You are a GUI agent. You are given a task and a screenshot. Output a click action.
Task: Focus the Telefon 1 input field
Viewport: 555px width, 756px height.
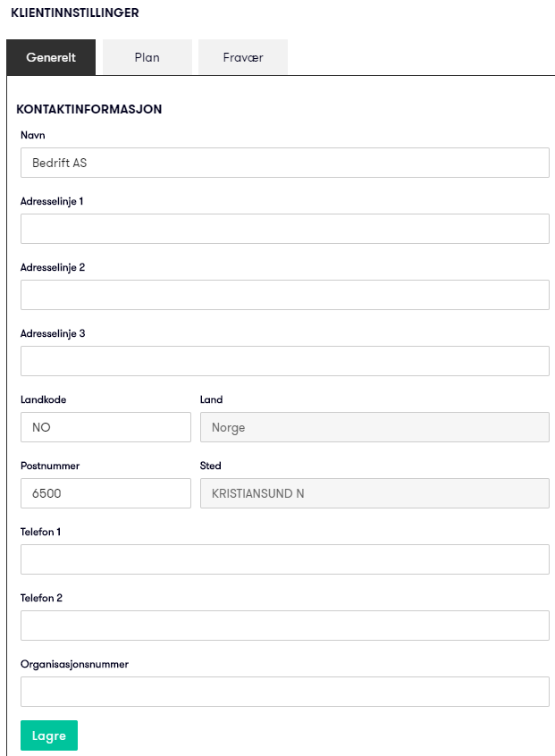pyautogui.click(x=285, y=559)
